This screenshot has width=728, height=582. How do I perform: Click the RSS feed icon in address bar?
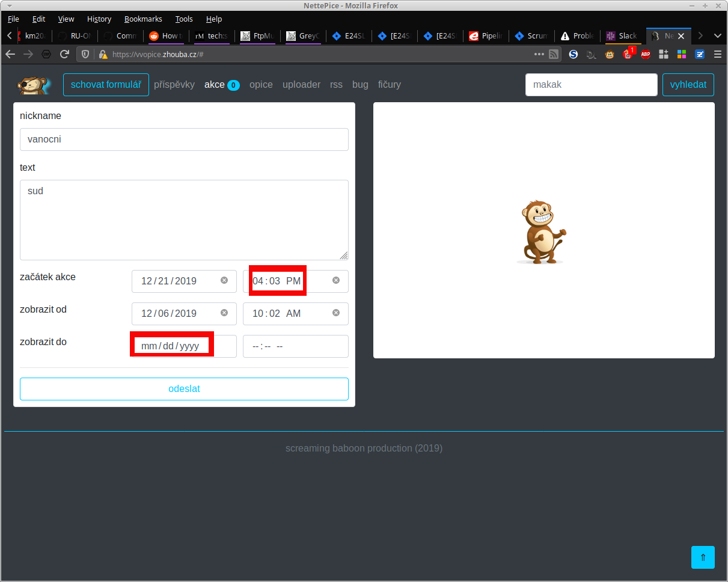coord(554,54)
